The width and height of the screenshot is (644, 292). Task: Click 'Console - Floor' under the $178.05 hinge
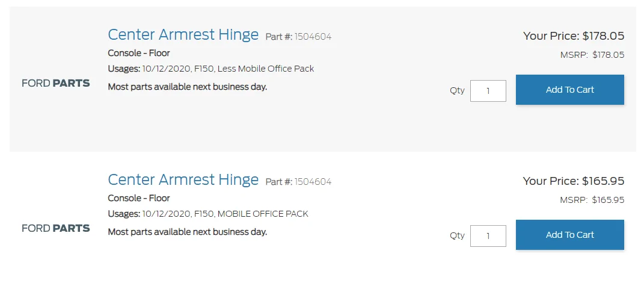[139, 53]
